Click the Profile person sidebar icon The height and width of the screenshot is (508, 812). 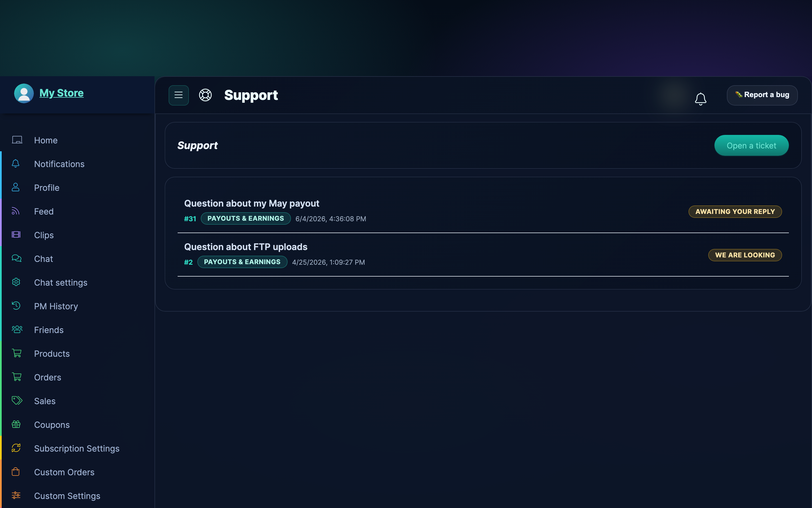pyautogui.click(x=16, y=187)
